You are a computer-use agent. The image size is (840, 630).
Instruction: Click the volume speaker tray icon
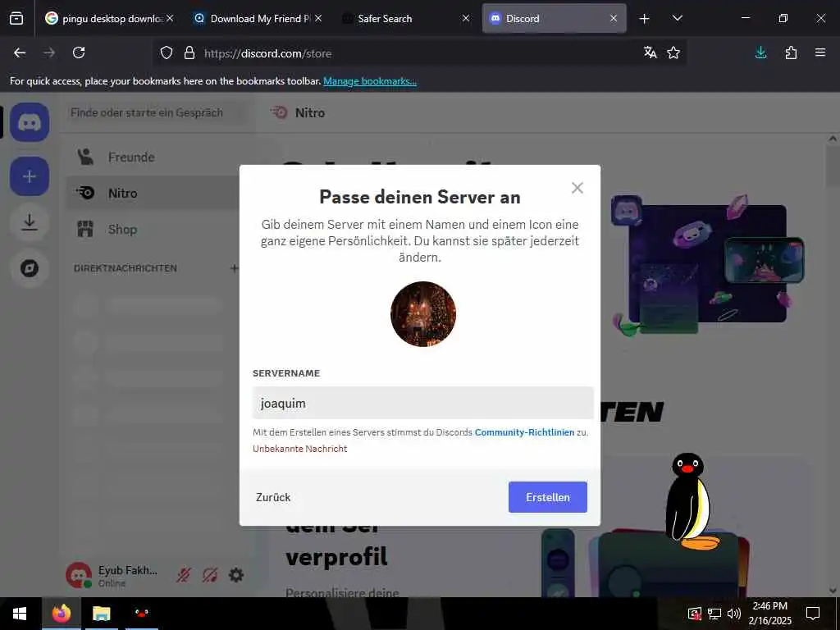pyautogui.click(x=734, y=614)
